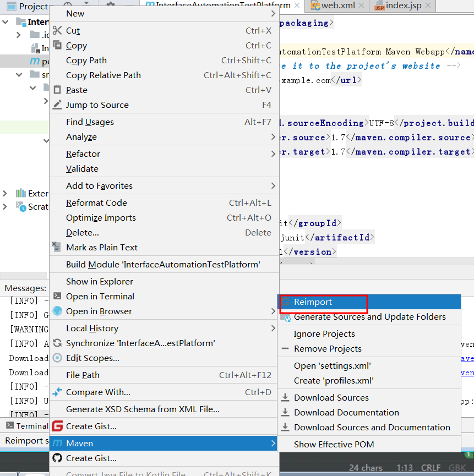The height and width of the screenshot is (476, 474).
Task: Click the Synchronize refresh icon
Action: click(57, 343)
